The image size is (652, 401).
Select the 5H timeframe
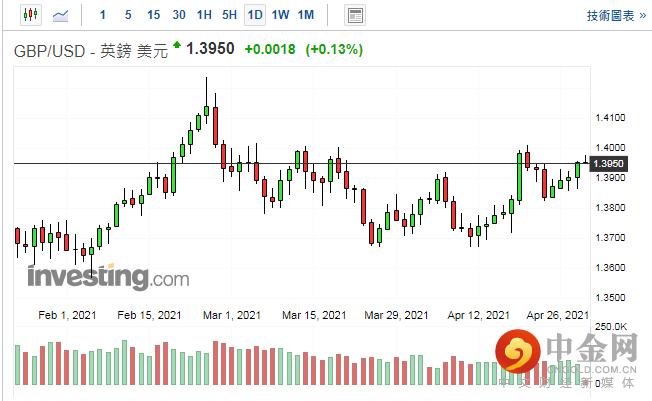(230, 15)
